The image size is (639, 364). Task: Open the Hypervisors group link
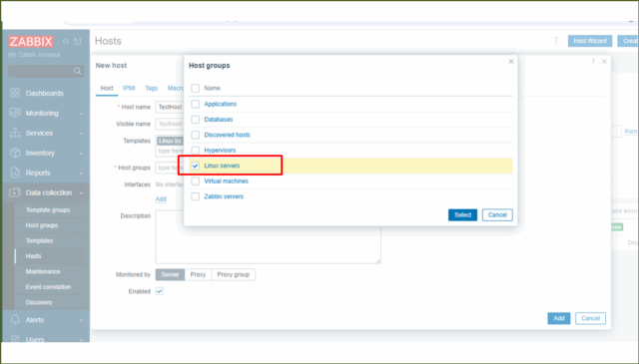point(220,151)
